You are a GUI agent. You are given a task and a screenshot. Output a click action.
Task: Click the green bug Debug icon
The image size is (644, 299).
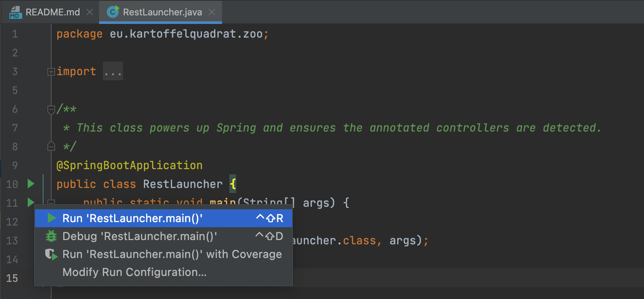51,236
